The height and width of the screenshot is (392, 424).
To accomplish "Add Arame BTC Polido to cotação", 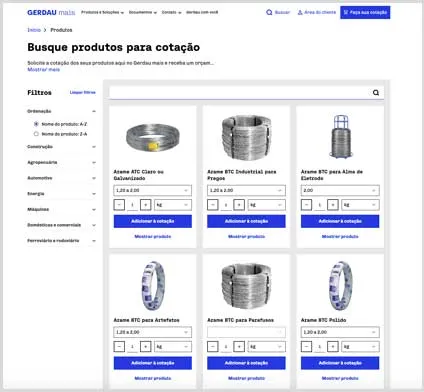I will (340, 363).
